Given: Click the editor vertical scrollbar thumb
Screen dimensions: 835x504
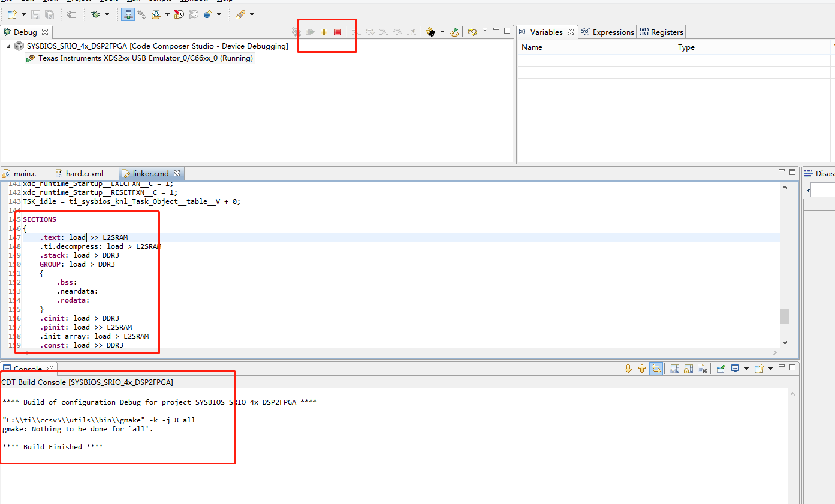Looking at the screenshot, I should 785,316.
